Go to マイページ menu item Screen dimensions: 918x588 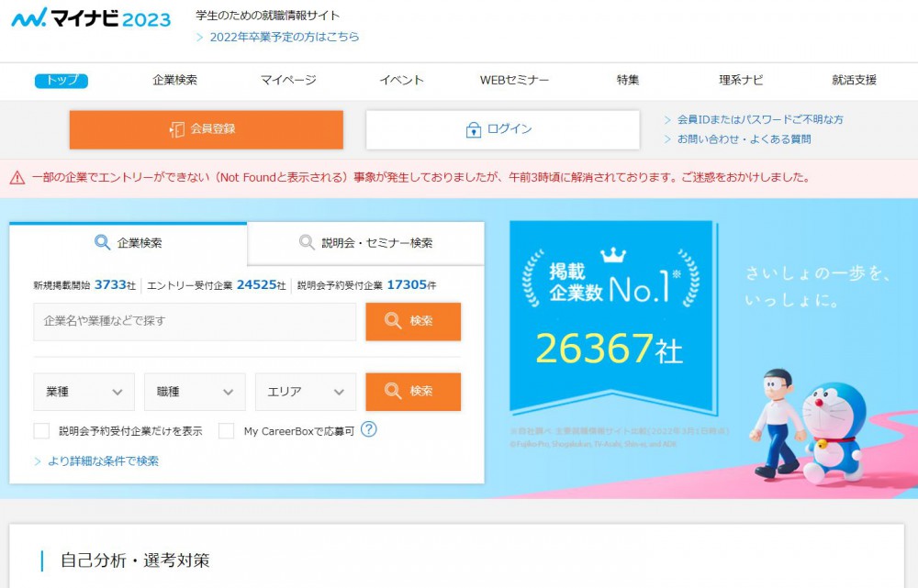tap(288, 80)
